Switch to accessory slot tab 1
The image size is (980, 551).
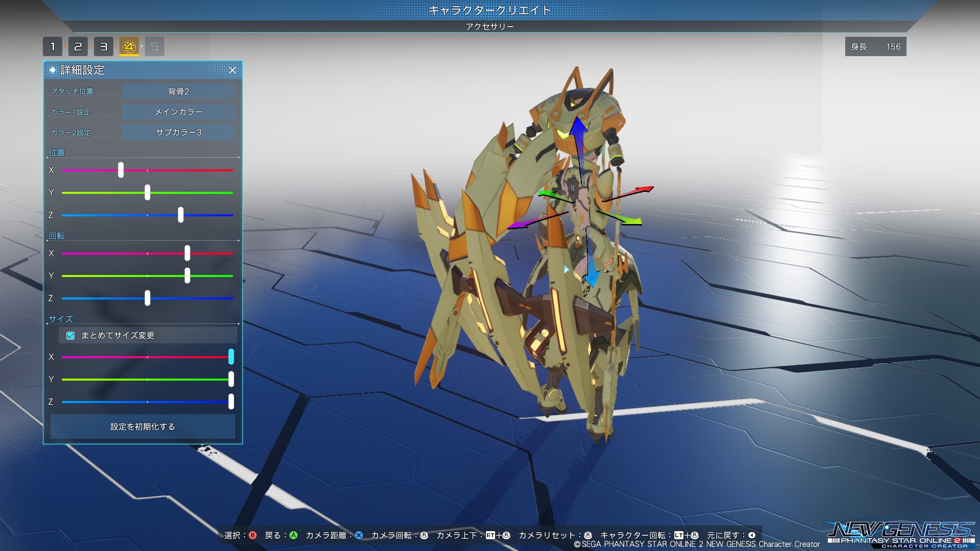click(52, 47)
